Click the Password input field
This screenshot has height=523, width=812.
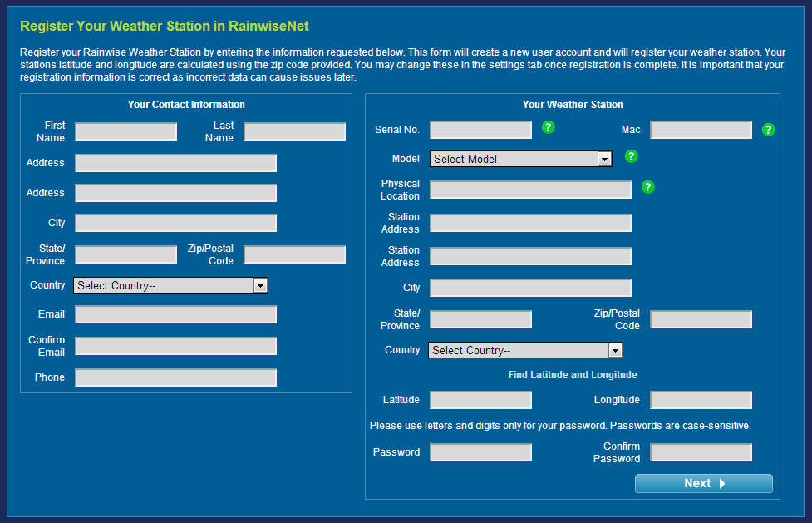click(x=480, y=452)
